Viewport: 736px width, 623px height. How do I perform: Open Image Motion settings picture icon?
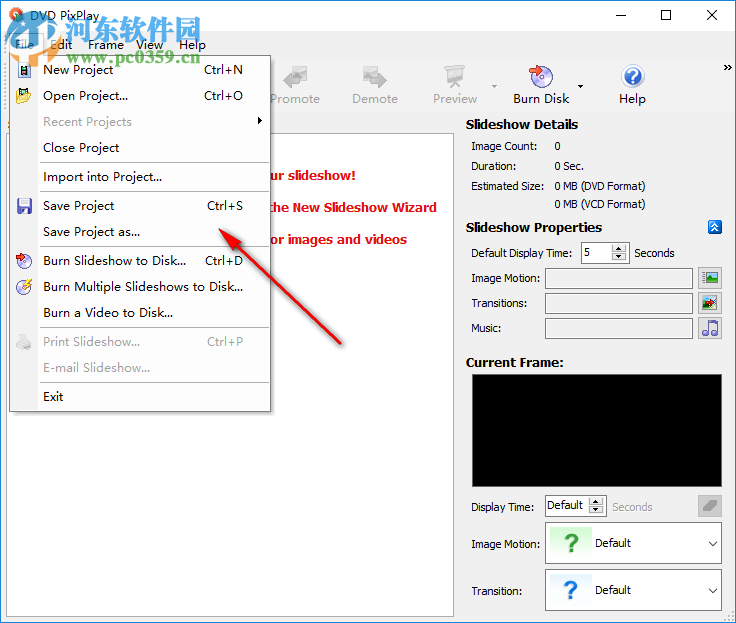tap(710, 278)
